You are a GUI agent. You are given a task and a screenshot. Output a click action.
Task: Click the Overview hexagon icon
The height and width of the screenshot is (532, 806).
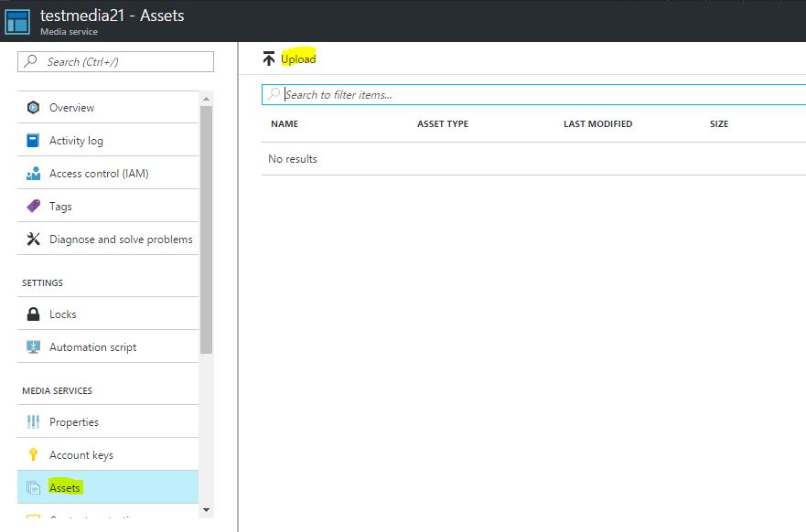[x=34, y=108]
